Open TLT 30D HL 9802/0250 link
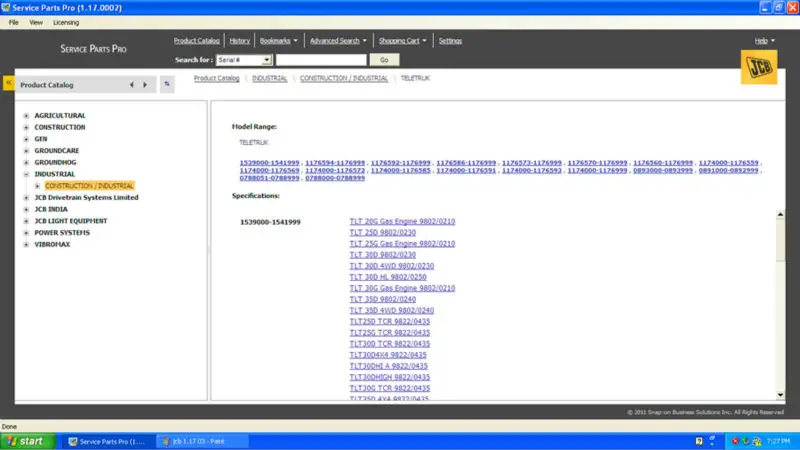800x450 pixels. pyautogui.click(x=388, y=277)
